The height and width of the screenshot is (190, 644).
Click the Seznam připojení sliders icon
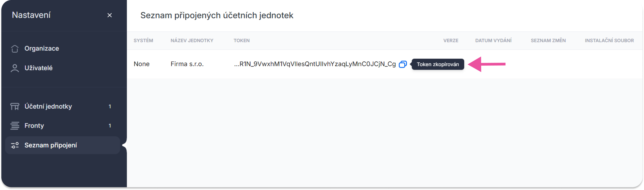point(15,145)
